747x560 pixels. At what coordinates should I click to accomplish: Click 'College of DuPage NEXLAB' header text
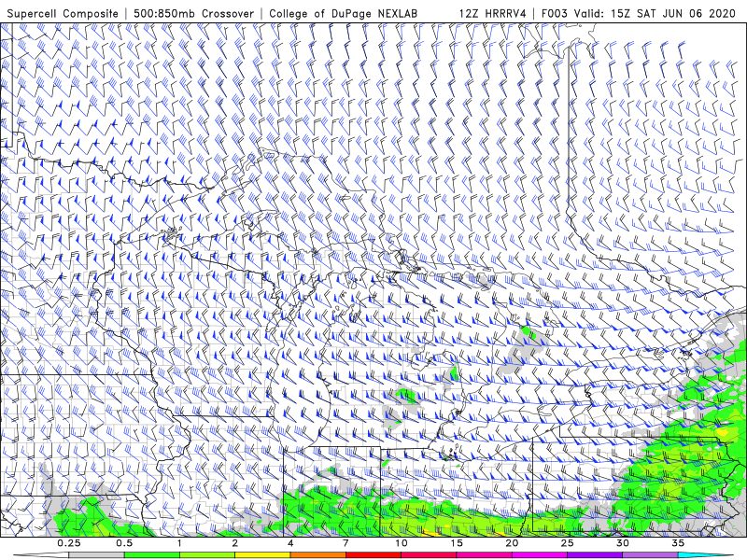[x=343, y=13]
